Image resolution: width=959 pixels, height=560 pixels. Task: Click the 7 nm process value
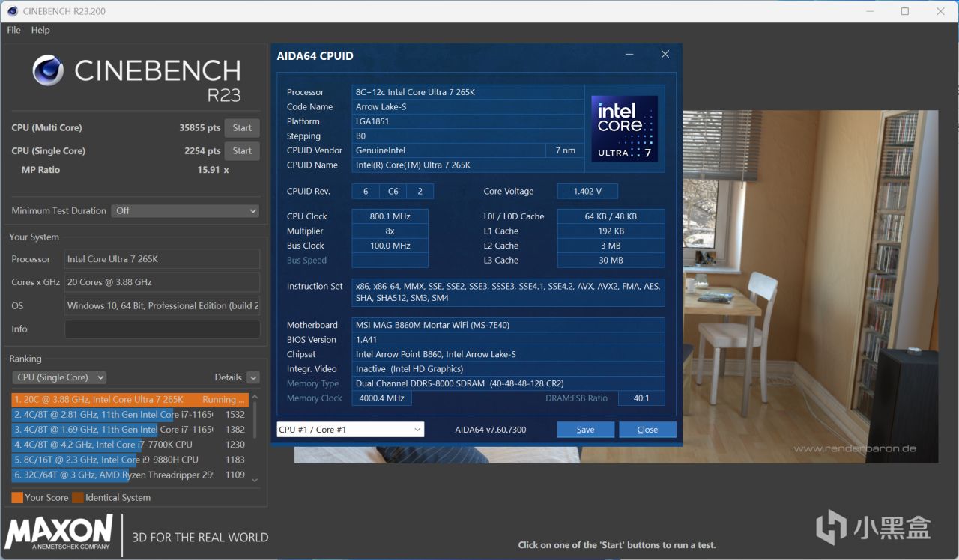pyautogui.click(x=566, y=150)
